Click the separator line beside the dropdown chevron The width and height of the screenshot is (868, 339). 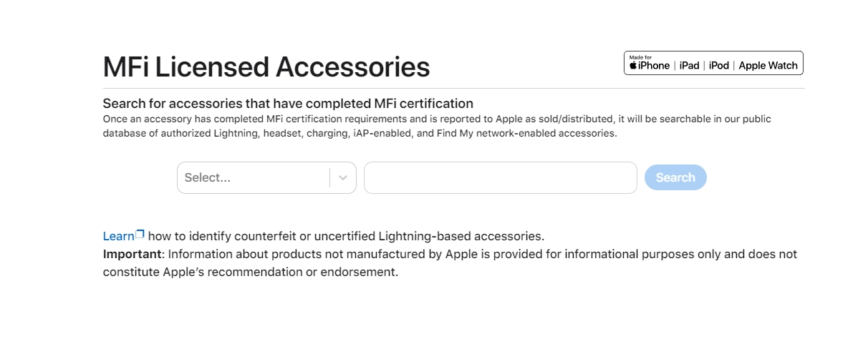330,178
